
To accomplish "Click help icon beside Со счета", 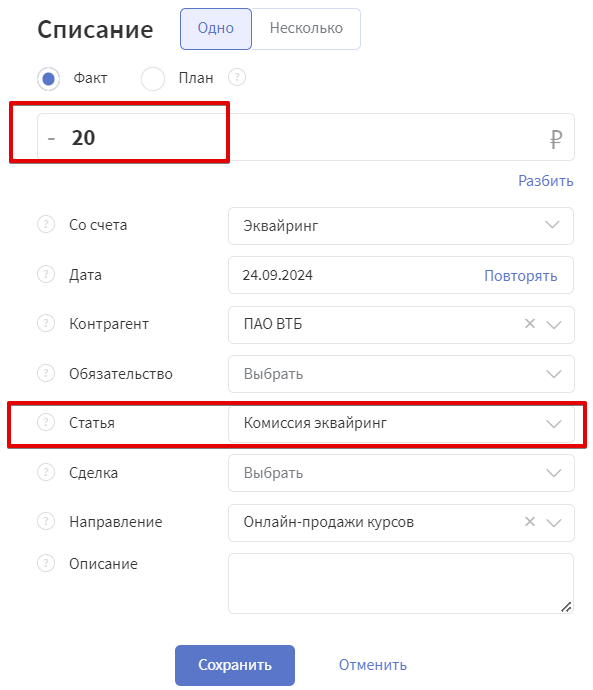I will point(46,224).
